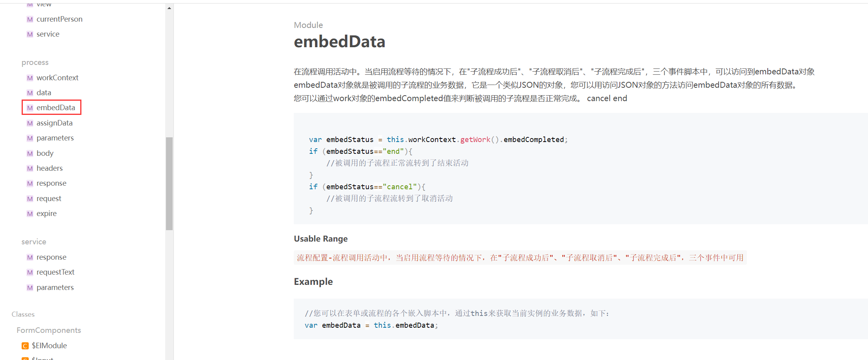This screenshot has height=360, width=868.
Task: Click the M module icon beside embedData
Action: coord(30,108)
